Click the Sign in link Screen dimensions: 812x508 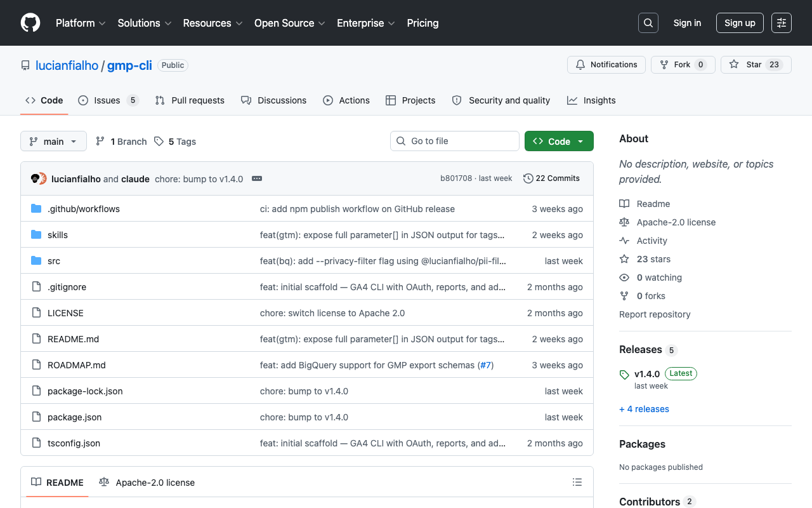687,23
